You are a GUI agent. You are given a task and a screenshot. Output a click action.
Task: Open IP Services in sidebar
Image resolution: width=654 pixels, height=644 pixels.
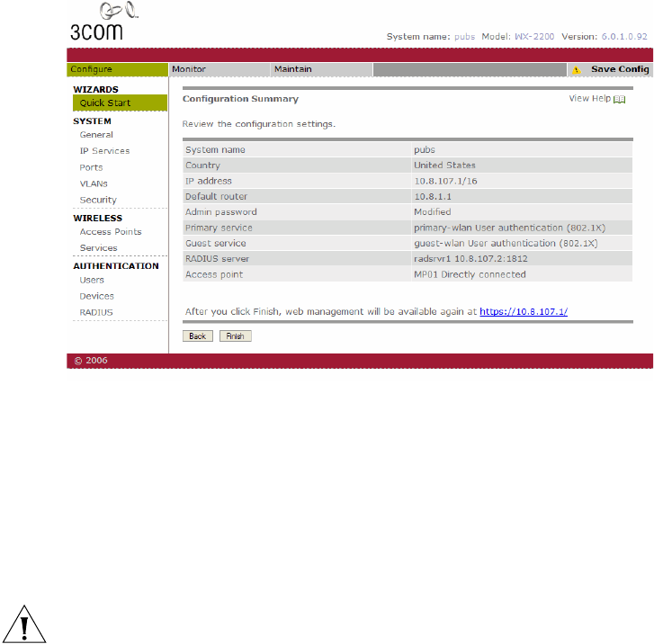tap(104, 151)
